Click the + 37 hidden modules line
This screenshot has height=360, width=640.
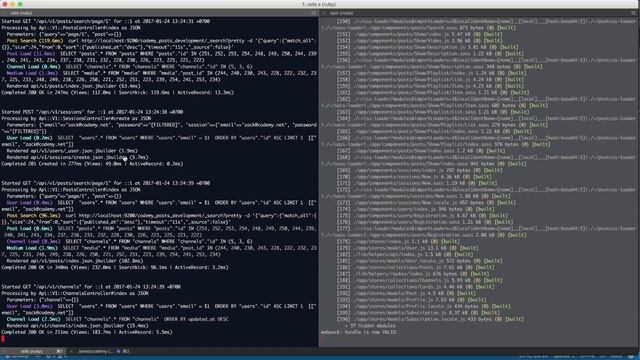tap(370, 326)
